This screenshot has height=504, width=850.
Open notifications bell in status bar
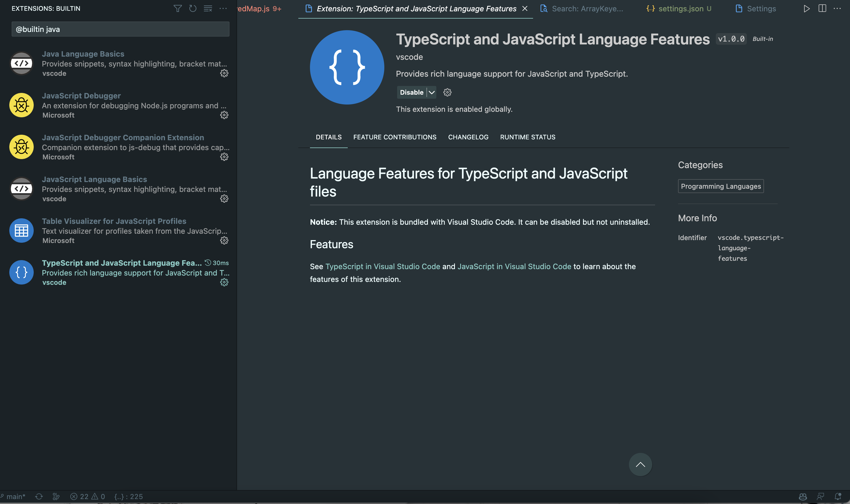[838, 496]
